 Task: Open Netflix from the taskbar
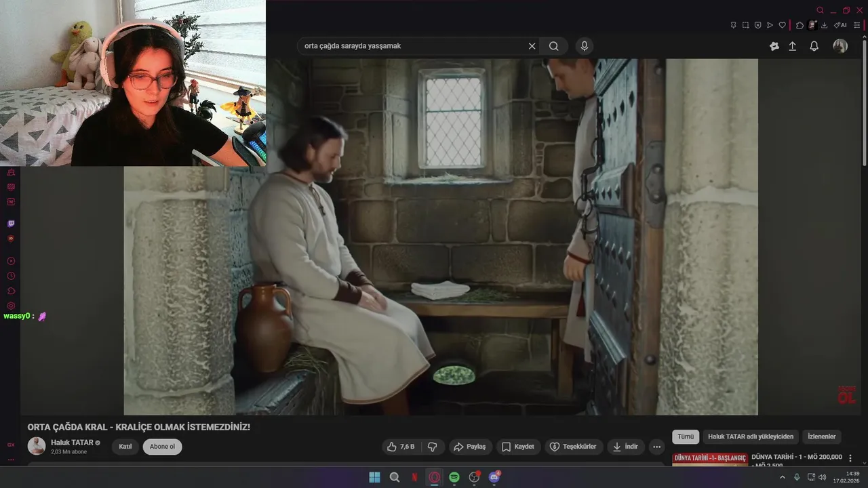point(414,477)
